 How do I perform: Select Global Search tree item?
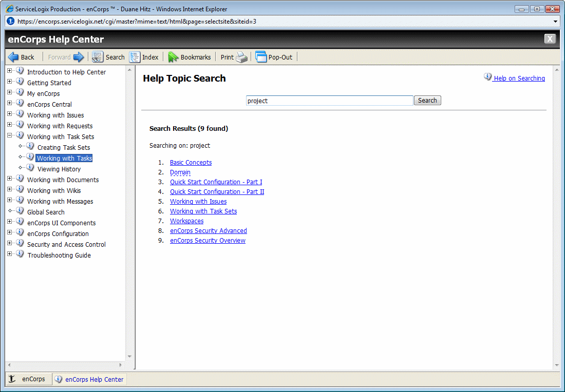46,212
